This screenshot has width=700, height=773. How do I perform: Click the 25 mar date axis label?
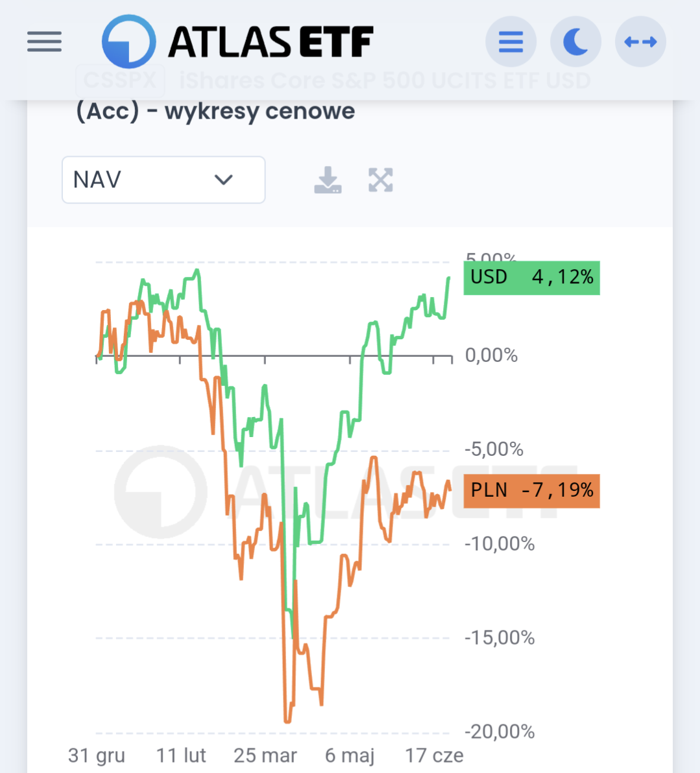[265, 755]
